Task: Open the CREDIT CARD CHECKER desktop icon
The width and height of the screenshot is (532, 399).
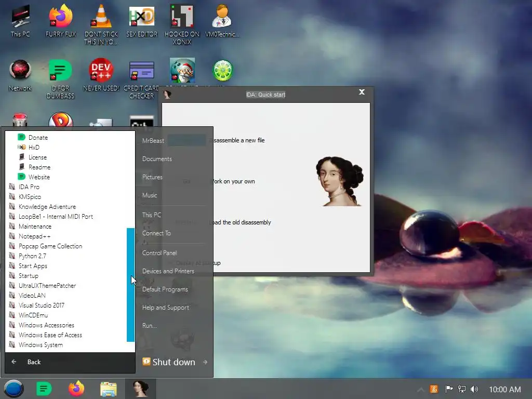Action: pos(141,79)
